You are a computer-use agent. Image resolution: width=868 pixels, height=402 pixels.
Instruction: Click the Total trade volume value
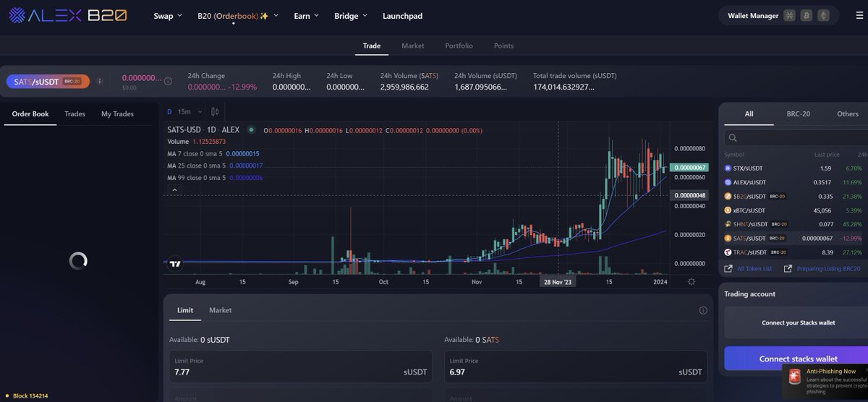click(x=563, y=87)
